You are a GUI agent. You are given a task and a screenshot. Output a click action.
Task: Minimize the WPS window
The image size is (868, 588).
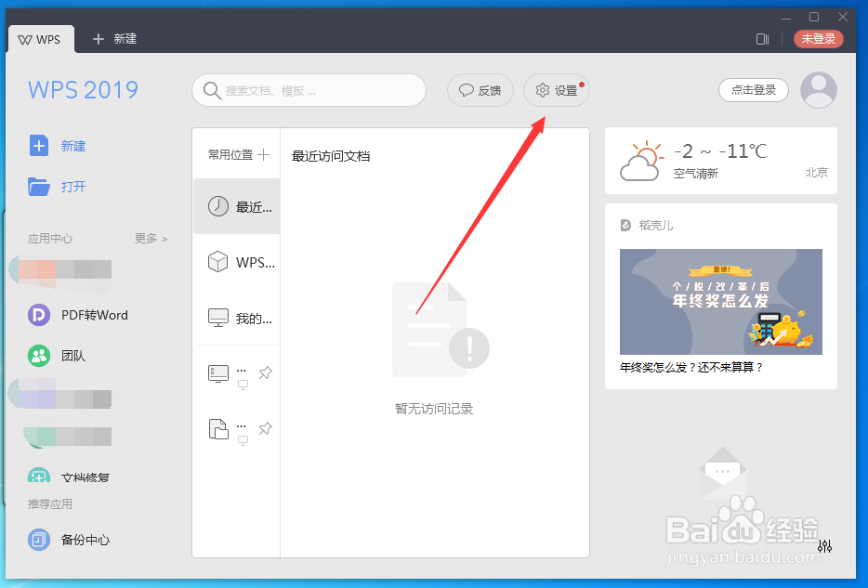[786, 17]
